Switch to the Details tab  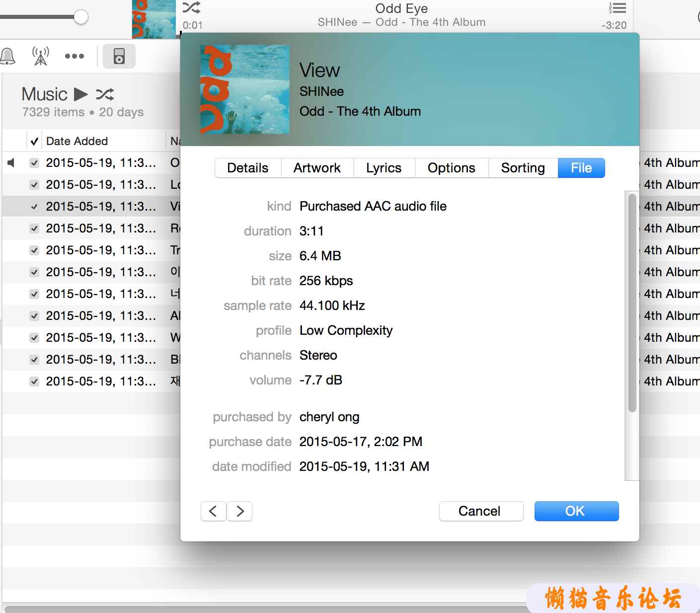tap(248, 168)
